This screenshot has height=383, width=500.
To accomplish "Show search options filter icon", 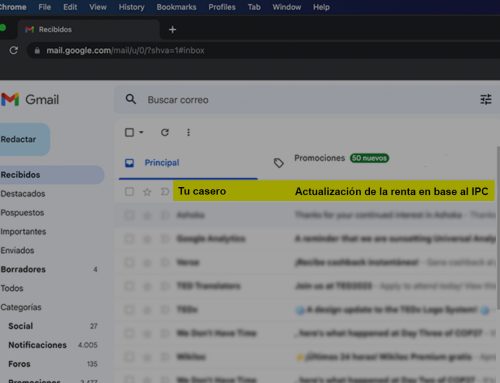I will (486, 99).
